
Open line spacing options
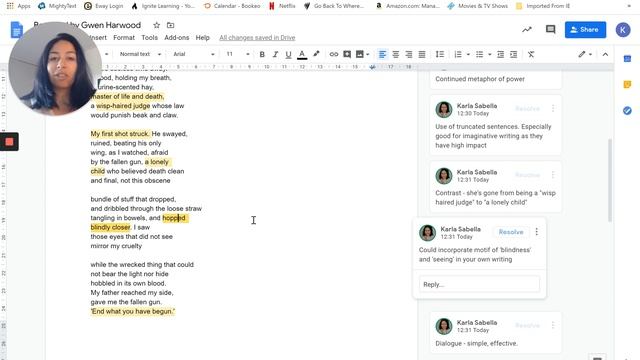pos(440,54)
